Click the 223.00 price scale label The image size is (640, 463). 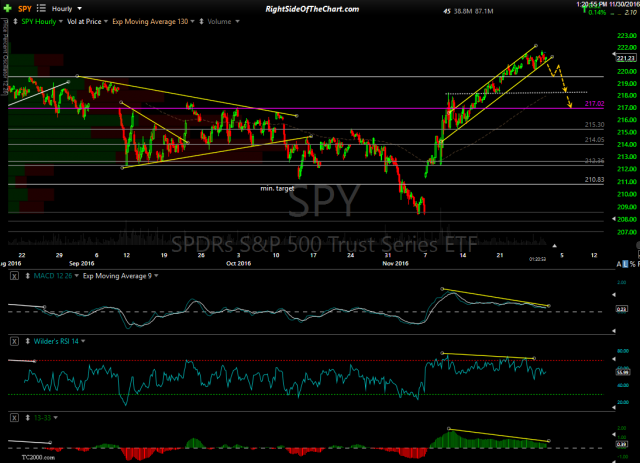coord(627,36)
